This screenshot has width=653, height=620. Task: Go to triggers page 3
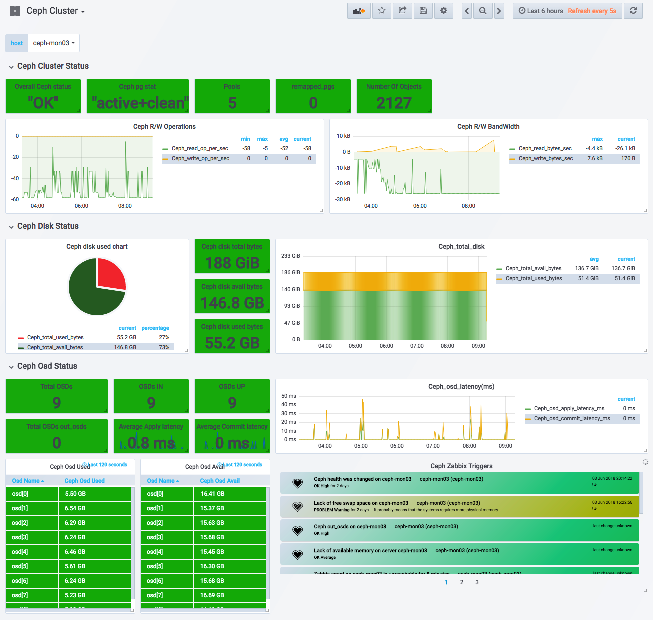[x=477, y=582]
